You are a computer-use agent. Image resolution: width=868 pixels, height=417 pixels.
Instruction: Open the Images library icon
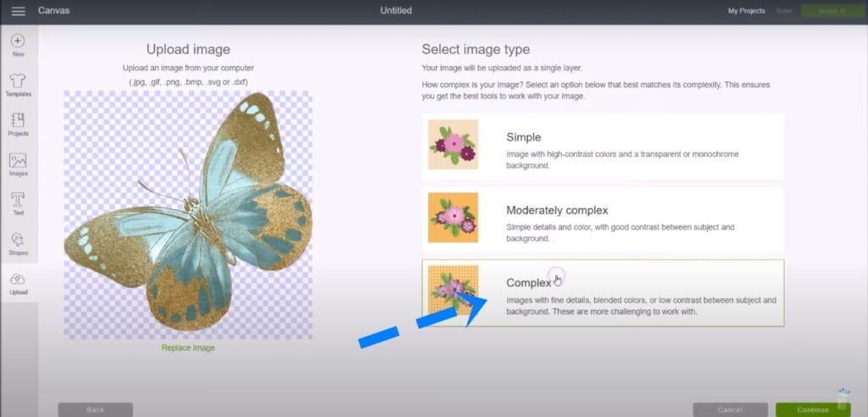pos(18,160)
